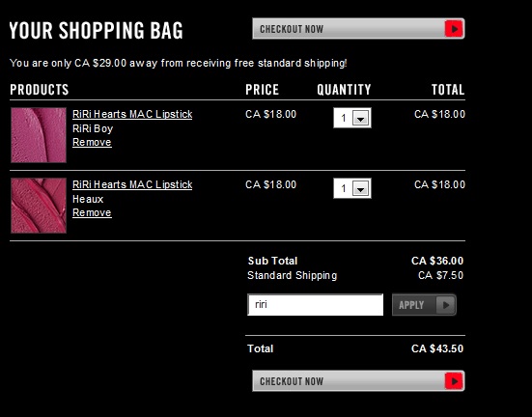532x417 pixels.
Task: Click the bottom Checkout Now button
Action: (x=358, y=381)
